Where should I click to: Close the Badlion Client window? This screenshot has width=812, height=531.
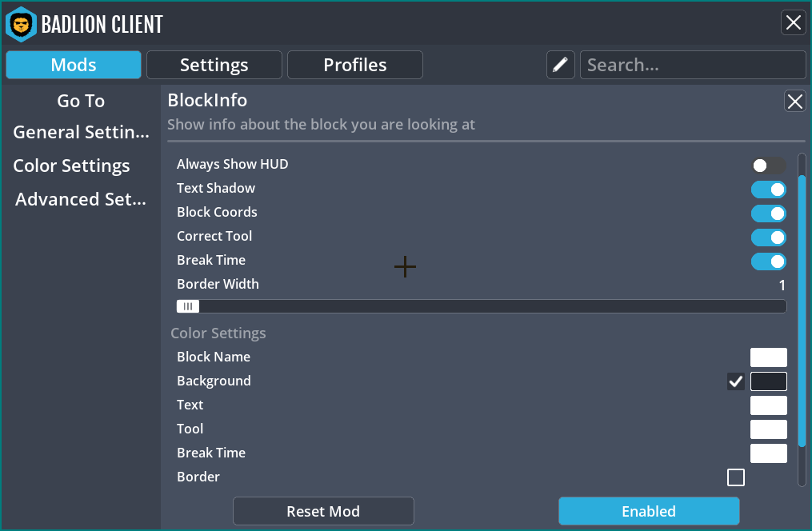(794, 22)
